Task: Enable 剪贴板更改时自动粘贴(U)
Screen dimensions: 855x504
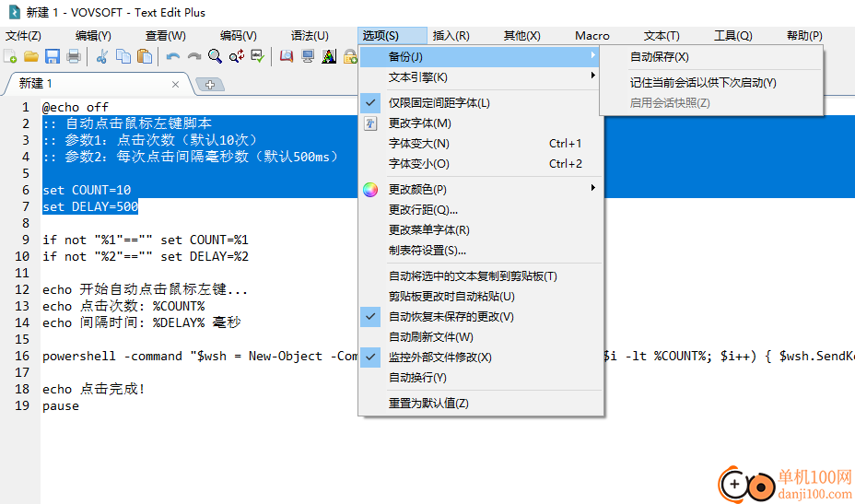Action: (481, 296)
